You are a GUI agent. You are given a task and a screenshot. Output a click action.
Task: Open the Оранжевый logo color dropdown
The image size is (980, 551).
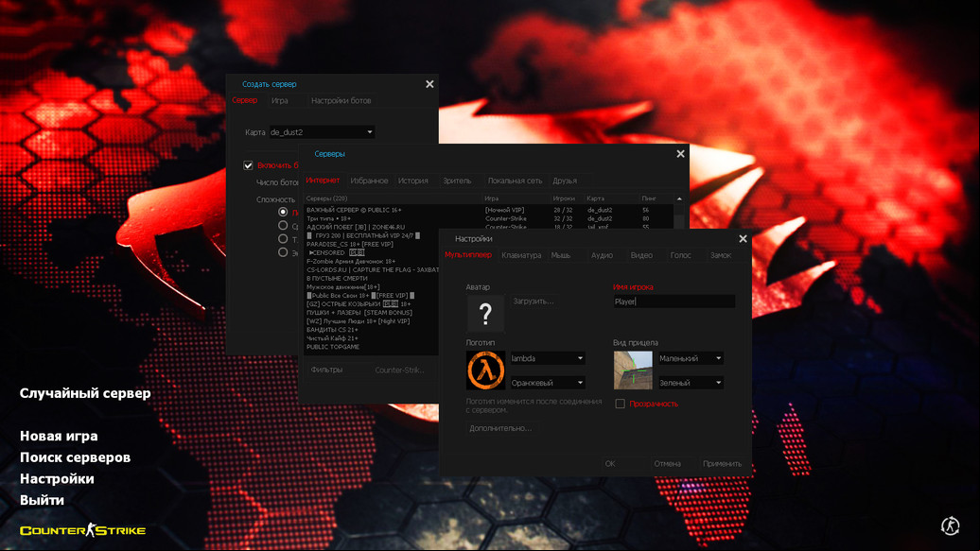coord(548,383)
